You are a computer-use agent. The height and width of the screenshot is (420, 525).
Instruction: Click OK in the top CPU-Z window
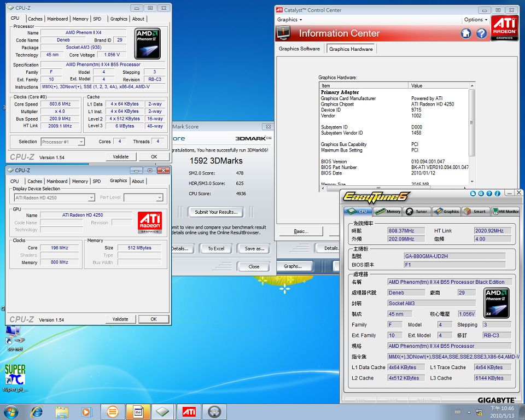154,157
